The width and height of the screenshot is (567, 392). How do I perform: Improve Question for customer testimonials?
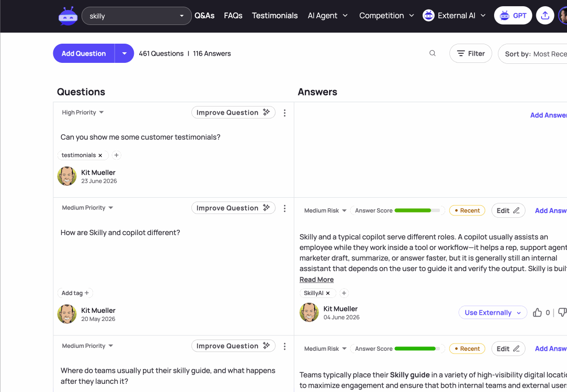point(233,112)
